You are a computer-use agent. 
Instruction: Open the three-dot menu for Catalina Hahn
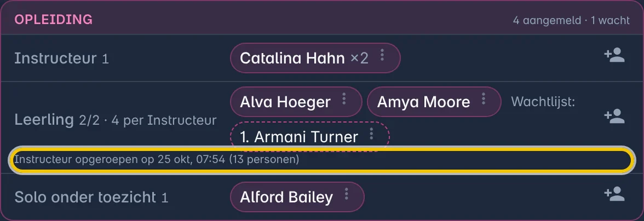pyautogui.click(x=382, y=55)
